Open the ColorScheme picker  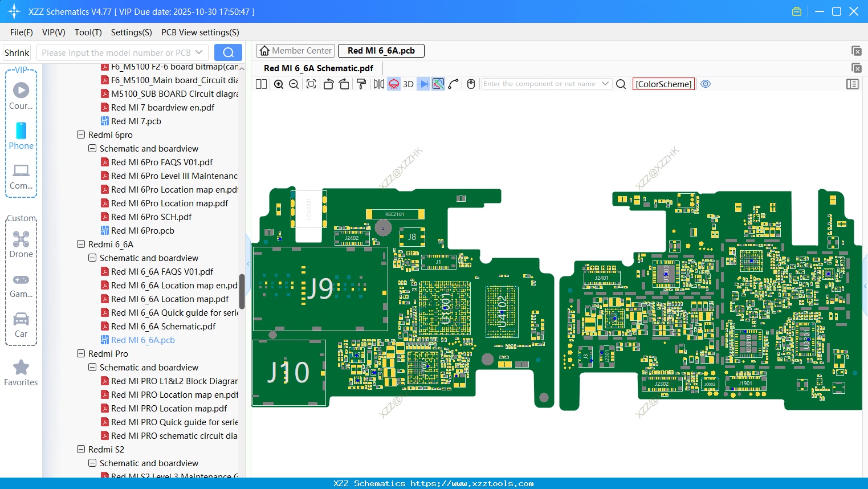click(663, 84)
